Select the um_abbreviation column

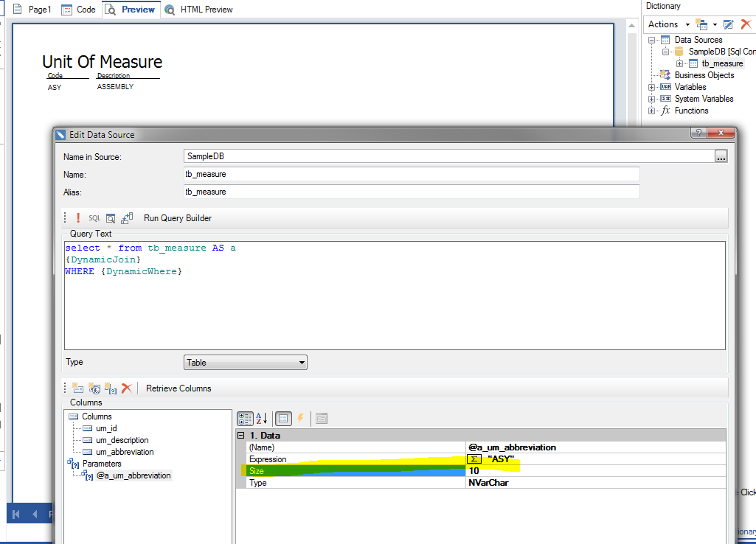pyautogui.click(x=125, y=452)
